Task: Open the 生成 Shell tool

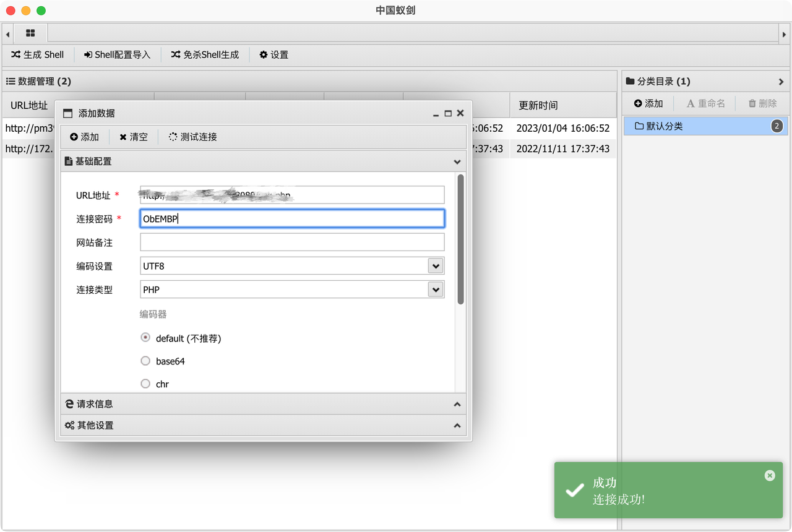Action: (38, 54)
